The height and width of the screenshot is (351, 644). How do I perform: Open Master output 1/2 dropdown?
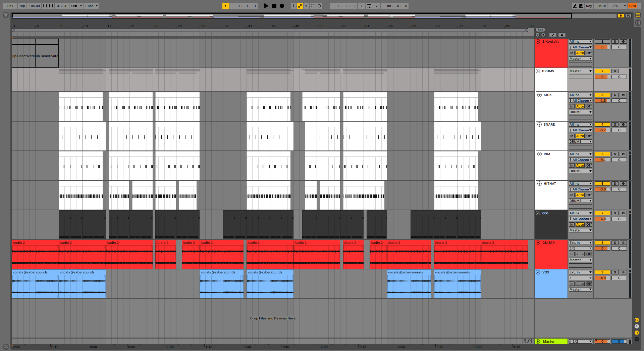point(580,341)
